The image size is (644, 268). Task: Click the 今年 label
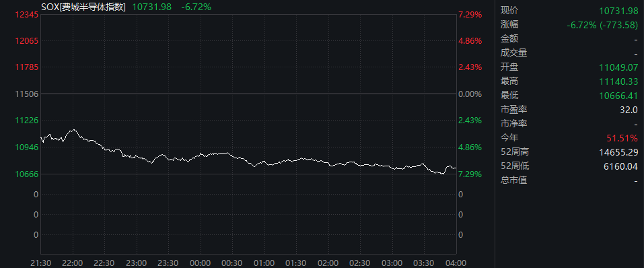point(509,137)
